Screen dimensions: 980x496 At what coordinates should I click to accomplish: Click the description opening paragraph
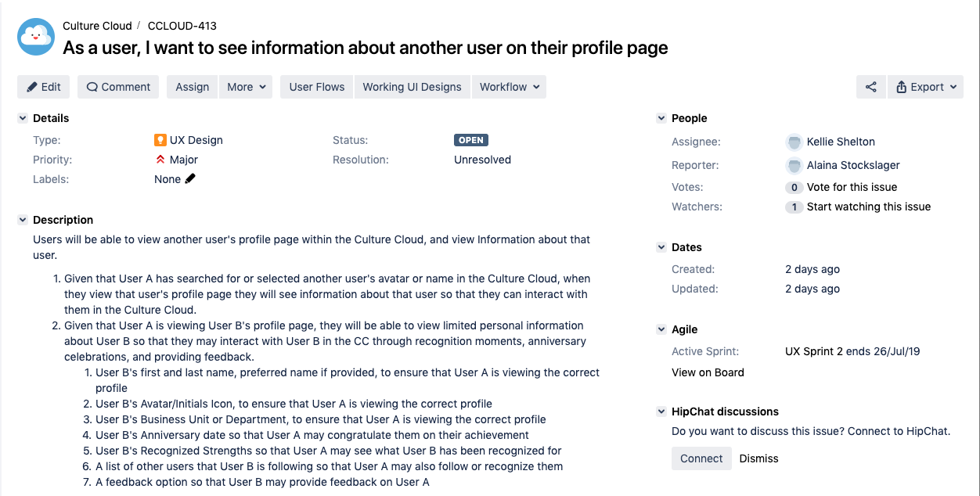coord(312,247)
